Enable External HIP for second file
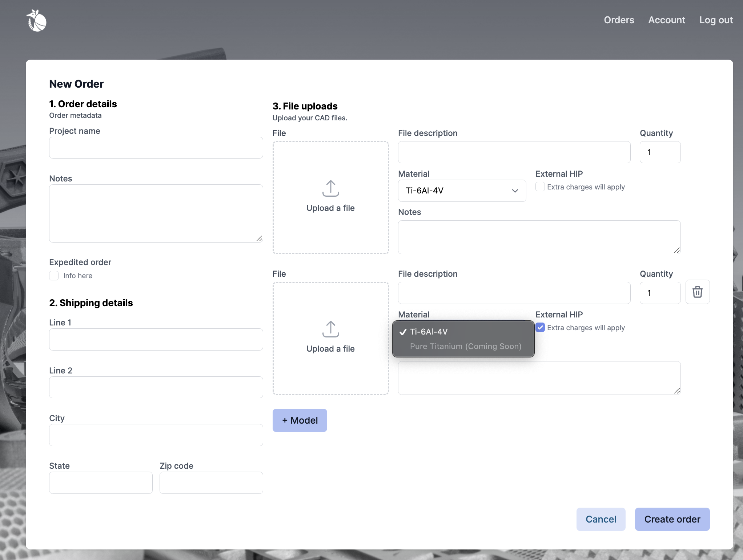 click(539, 327)
